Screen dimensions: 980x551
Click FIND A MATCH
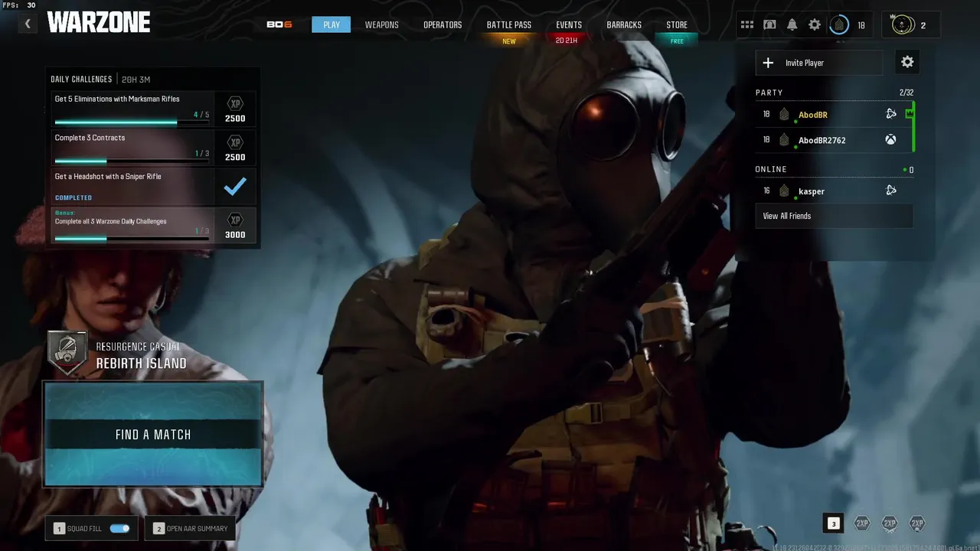coord(153,434)
